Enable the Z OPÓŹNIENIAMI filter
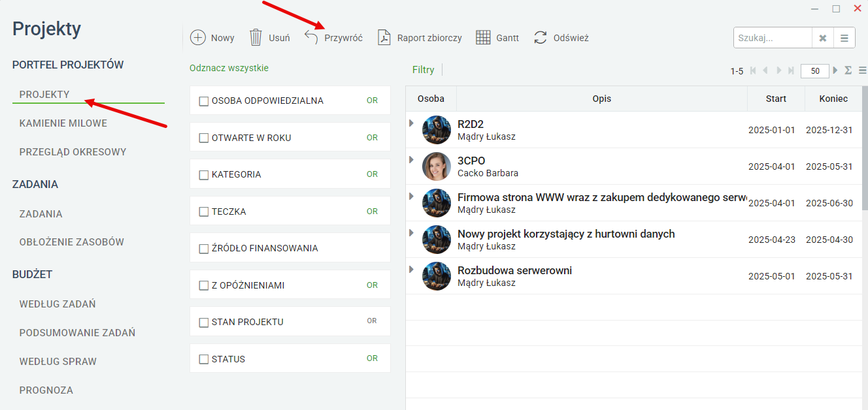868x410 pixels. click(203, 285)
